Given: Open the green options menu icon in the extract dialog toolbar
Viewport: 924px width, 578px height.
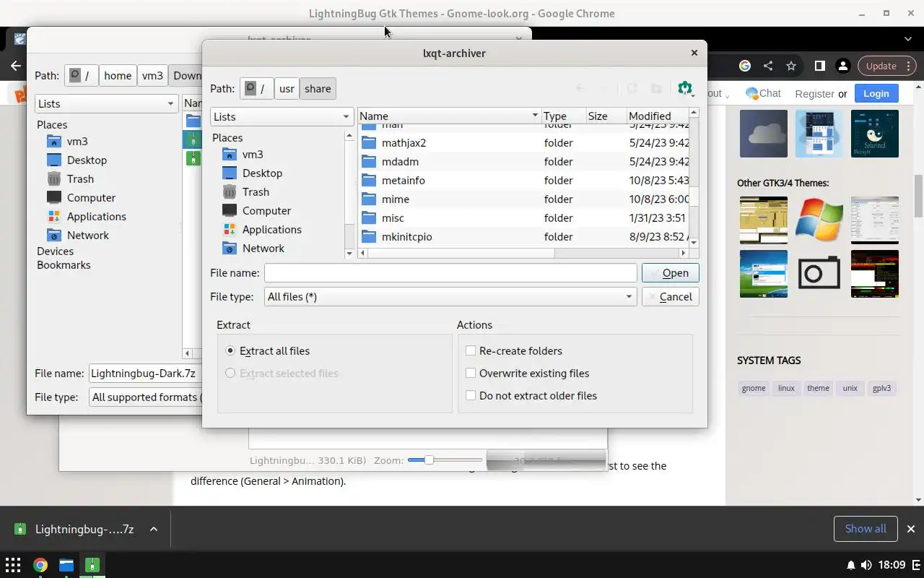Looking at the screenshot, I should point(685,89).
